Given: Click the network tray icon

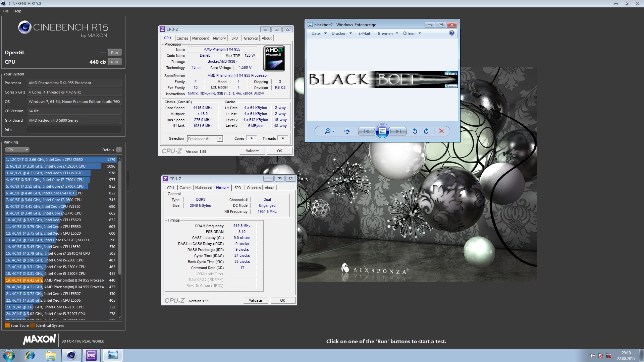Looking at the screenshot, I should [x=608, y=356].
